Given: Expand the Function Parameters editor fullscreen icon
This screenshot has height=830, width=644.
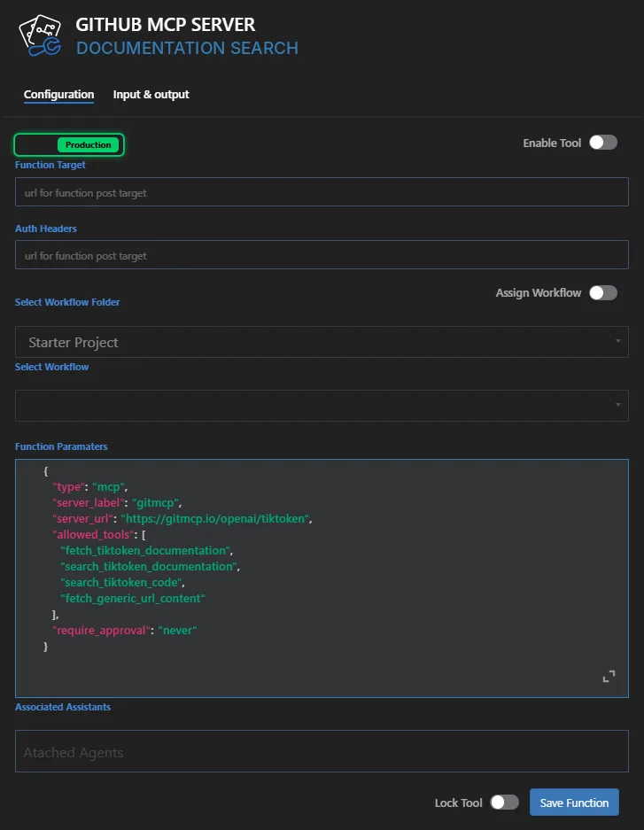Looking at the screenshot, I should click(x=609, y=676).
